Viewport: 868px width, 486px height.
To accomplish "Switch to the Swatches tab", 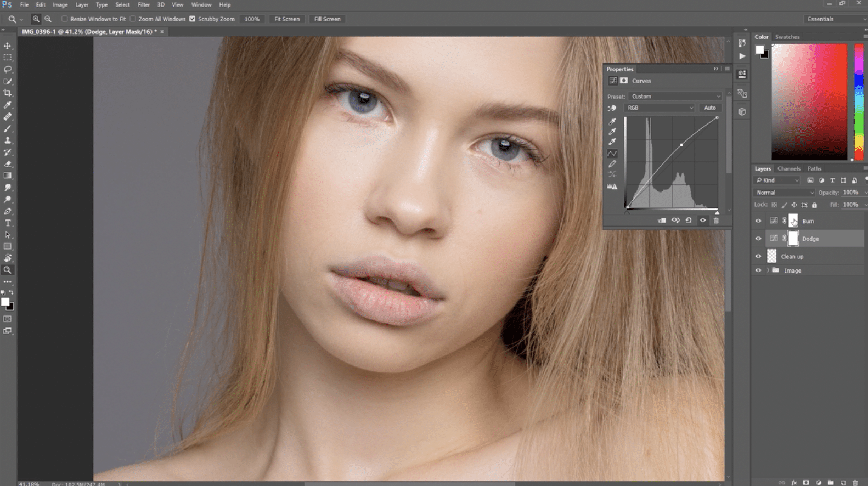I will [787, 37].
